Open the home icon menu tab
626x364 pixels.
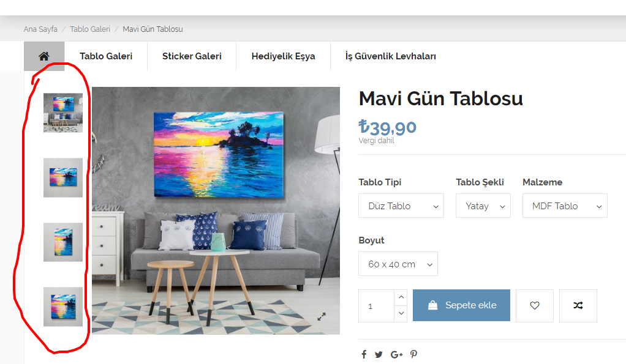44,56
